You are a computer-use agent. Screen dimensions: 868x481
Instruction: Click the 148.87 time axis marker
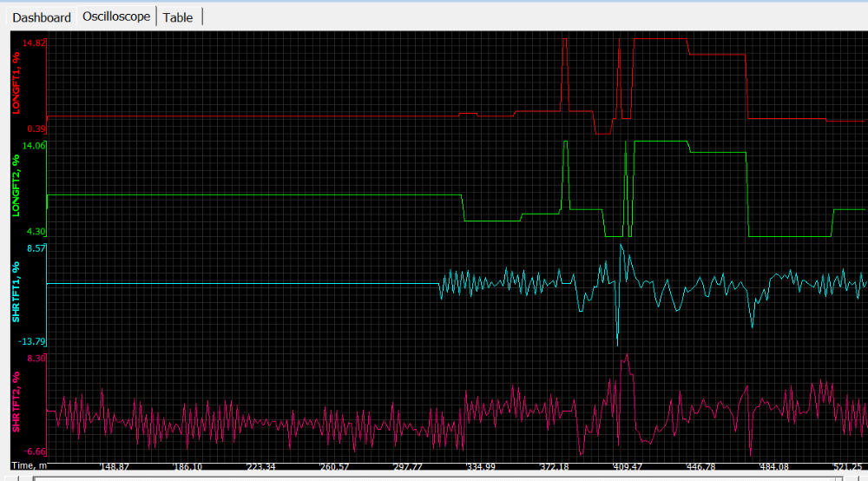(115, 467)
